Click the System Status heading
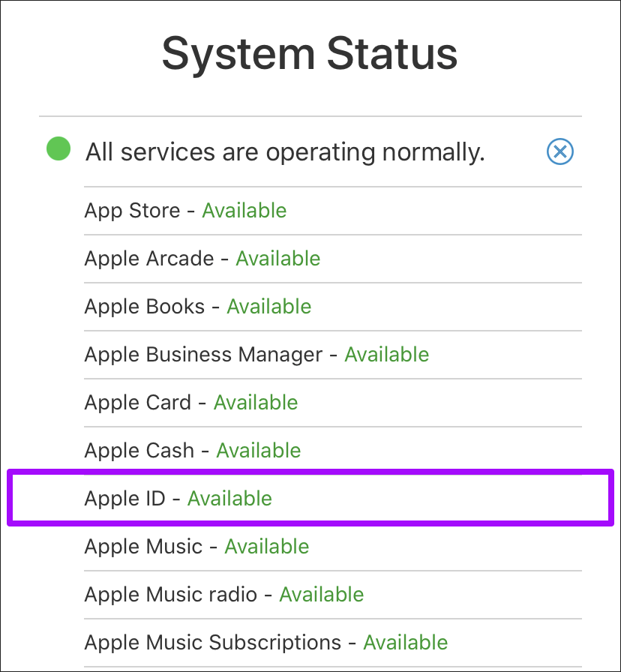The height and width of the screenshot is (672, 621). (x=310, y=54)
